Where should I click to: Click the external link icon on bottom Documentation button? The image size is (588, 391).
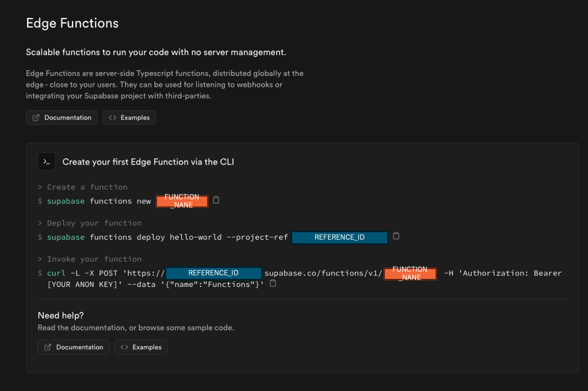coord(48,347)
